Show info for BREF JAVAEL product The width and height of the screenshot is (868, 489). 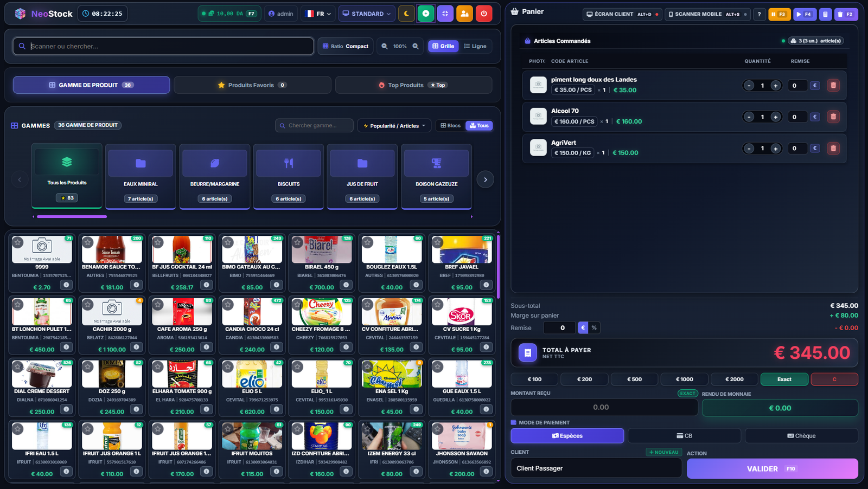pos(486,285)
